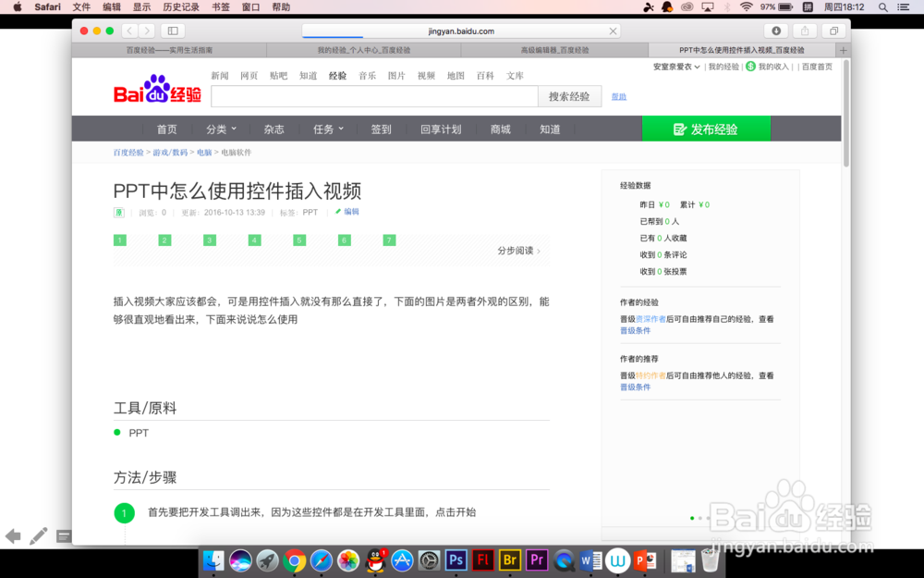Launch Adobe Bridge from the dock
The width and height of the screenshot is (924, 578).
pos(510,560)
